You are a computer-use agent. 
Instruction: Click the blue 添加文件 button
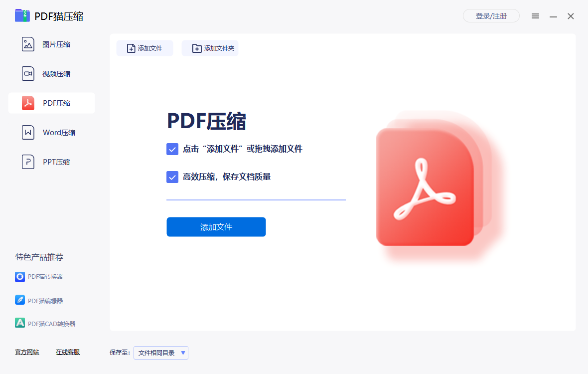click(x=216, y=227)
